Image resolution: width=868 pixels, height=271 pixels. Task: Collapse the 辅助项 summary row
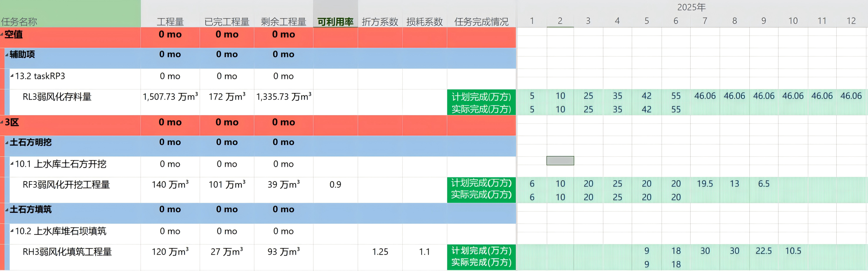pyautogui.click(x=7, y=55)
